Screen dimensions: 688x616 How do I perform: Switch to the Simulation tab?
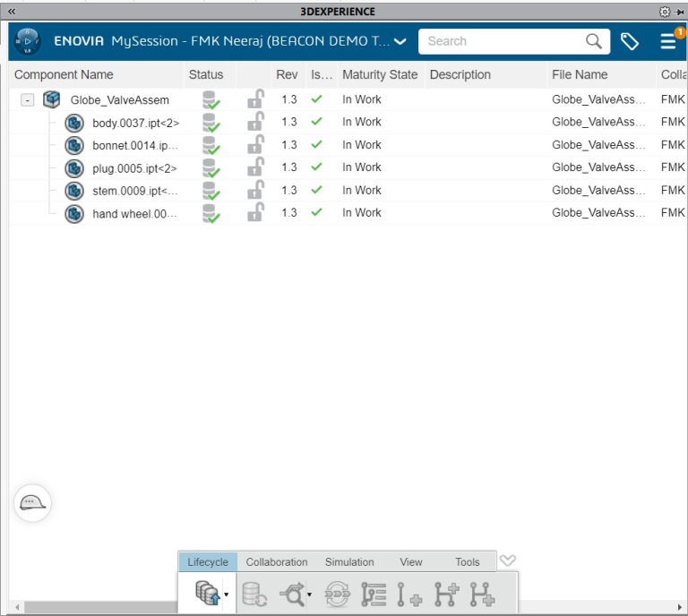point(349,562)
